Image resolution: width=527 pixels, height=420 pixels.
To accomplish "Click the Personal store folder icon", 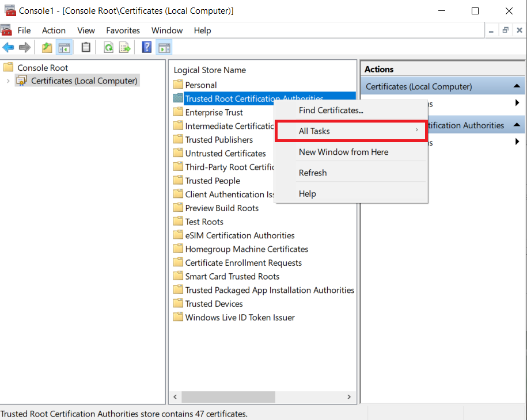I will (178, 84).
